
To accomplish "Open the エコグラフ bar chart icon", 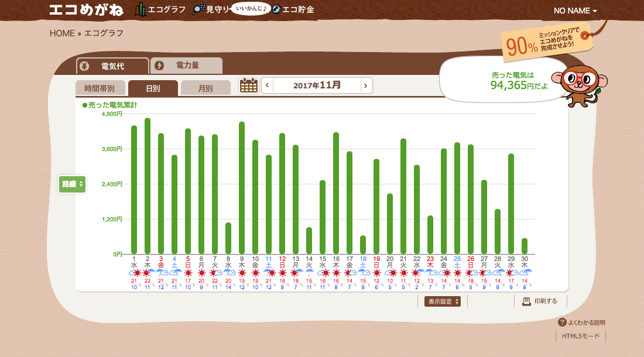I will (141, 9).
